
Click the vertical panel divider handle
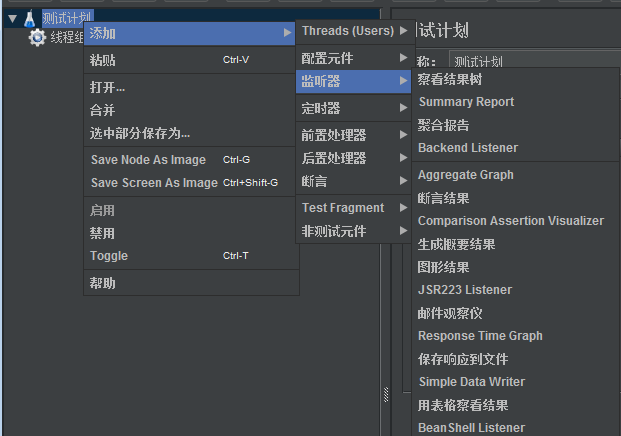click(386, 394)
